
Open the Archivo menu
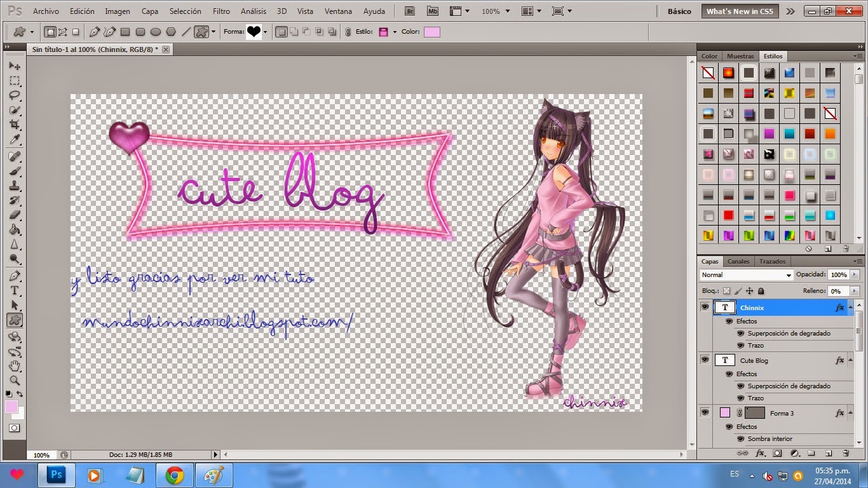[46, 11]
